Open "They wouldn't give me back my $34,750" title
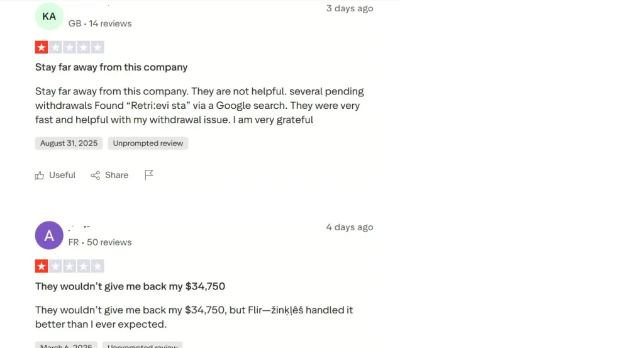The width and height of the screenshot is (644, 348). pos(130,286)
